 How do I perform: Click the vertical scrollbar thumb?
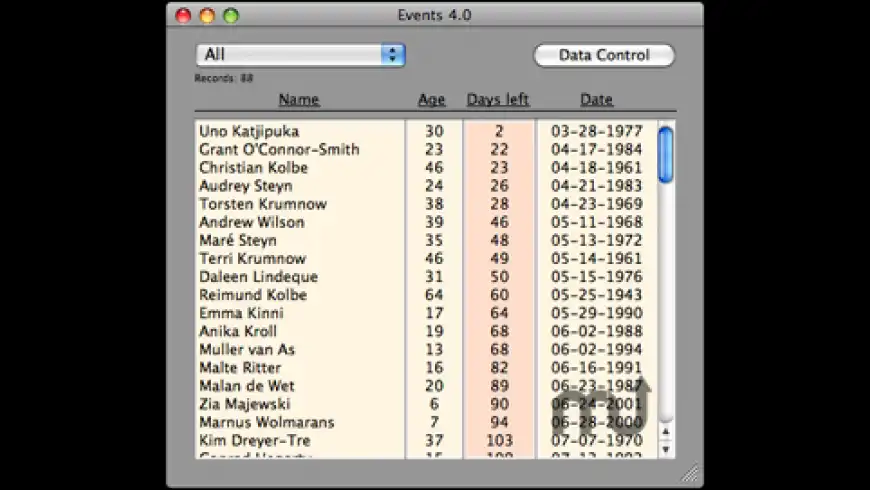pyautogui.click(x=666, y=155)
